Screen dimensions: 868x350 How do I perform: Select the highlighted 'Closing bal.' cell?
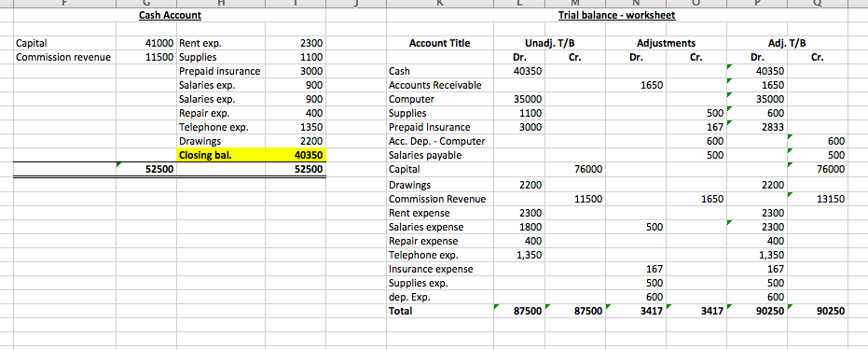point(221,155)
